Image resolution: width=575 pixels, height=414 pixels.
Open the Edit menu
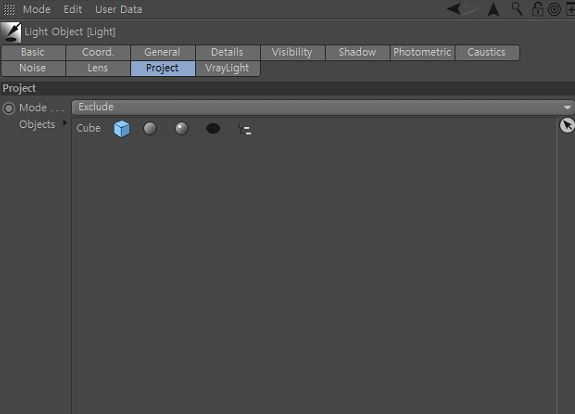click(73, 9)
